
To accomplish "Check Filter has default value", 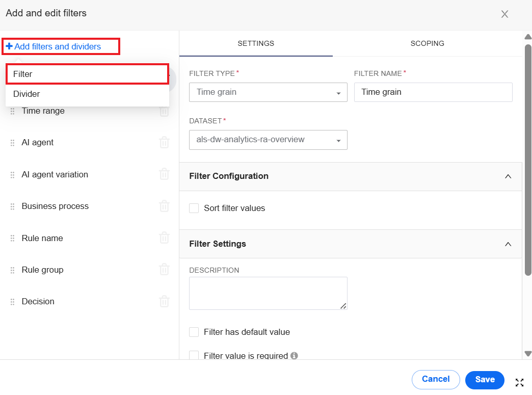I will (194, 332).
